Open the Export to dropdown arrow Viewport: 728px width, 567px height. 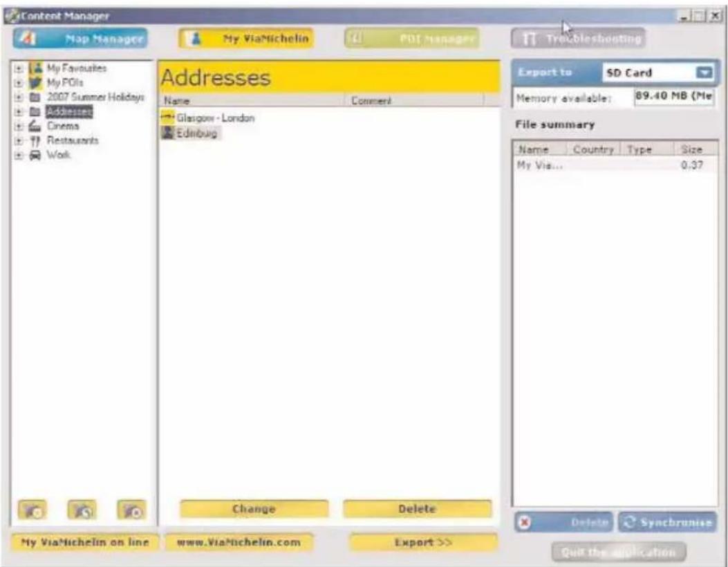pyautogui.click(x=704, y=73)
